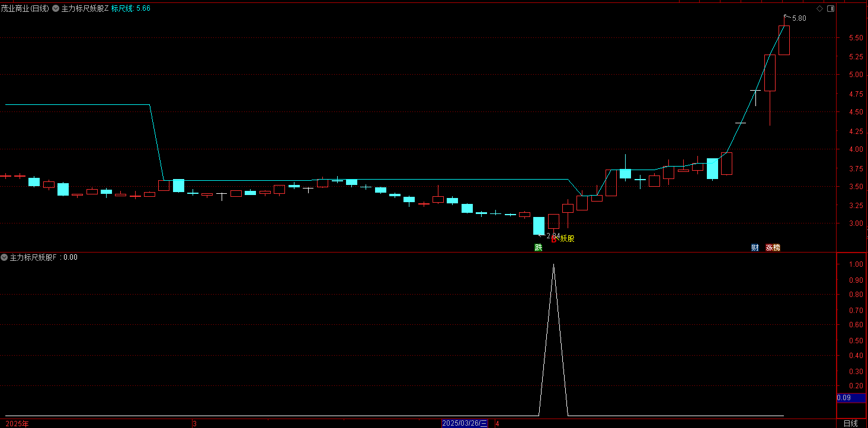The image size is (868, 428).
Task: Click the 4.00 price axis label
Action: point(855,149)
